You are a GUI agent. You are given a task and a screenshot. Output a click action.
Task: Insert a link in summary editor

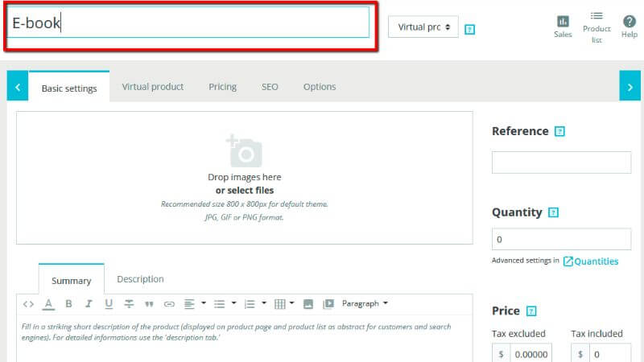169,304
